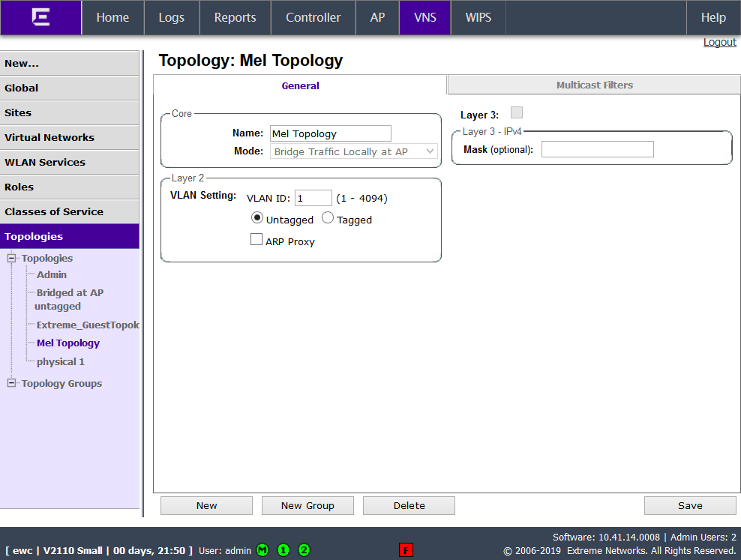Select Bridged at AP untagged topology
Screen dimensions: 741x560
[69, 299]
